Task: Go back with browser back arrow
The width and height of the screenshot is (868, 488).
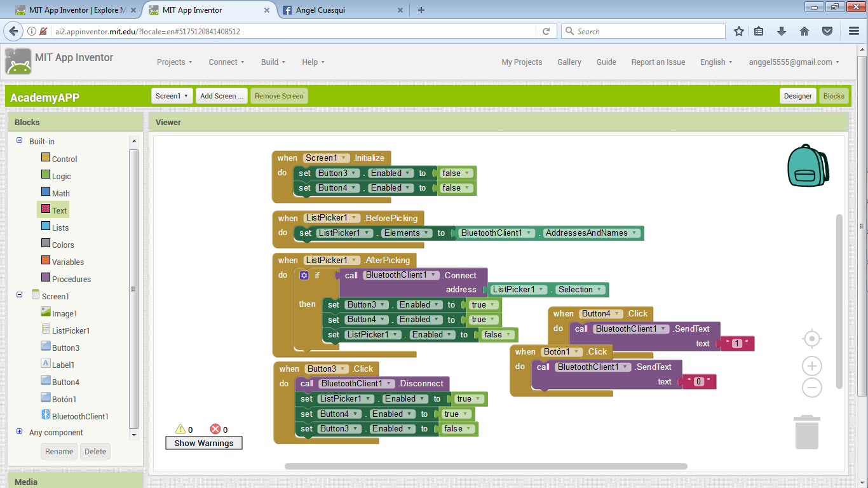Action: click(13, 31)
